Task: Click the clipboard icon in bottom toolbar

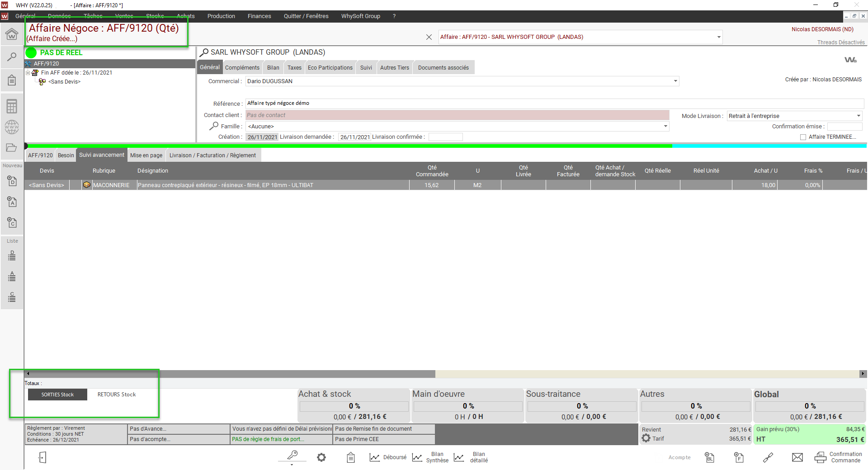Action: point(351,457)
